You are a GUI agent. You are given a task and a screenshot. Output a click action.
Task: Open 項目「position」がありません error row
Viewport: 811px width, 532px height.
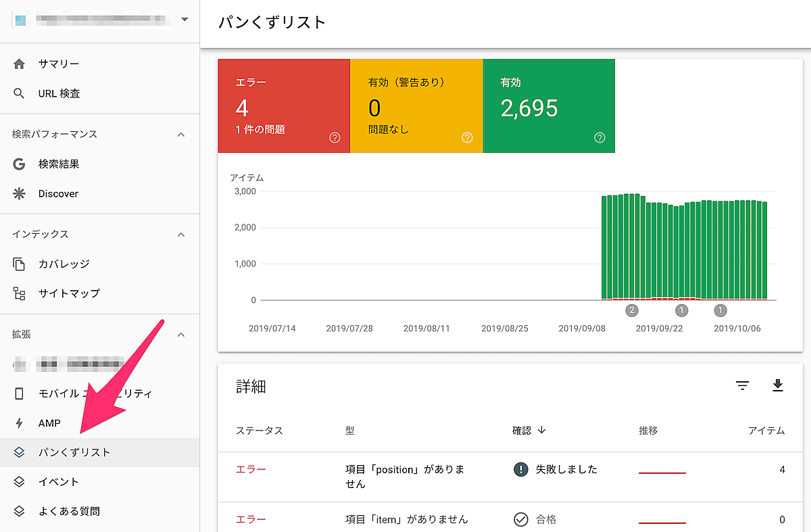404,477
